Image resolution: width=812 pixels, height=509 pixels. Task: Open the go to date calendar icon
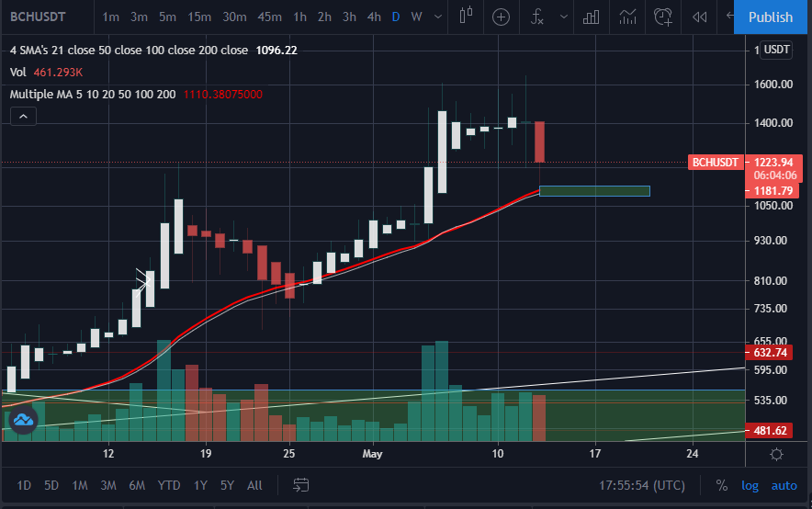(x=301, y=485)
